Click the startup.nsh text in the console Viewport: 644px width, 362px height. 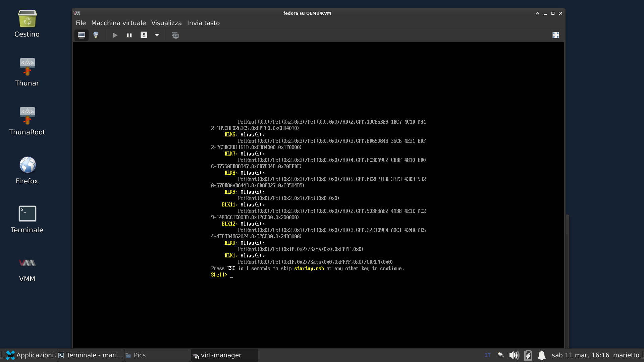tap(309, 268)
